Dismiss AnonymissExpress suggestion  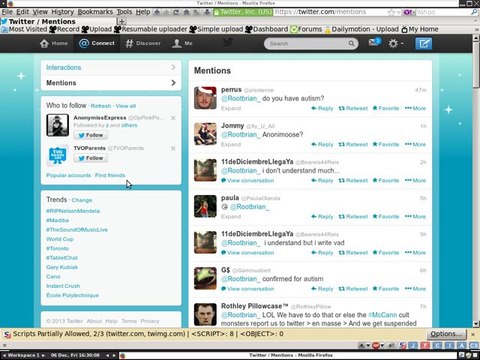click(173, 118)
